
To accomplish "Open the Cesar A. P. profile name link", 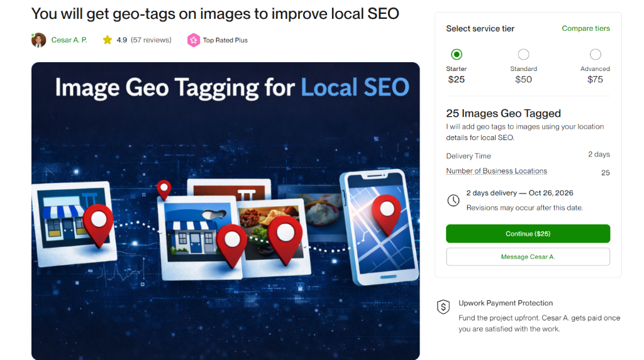I will point(69,40).
